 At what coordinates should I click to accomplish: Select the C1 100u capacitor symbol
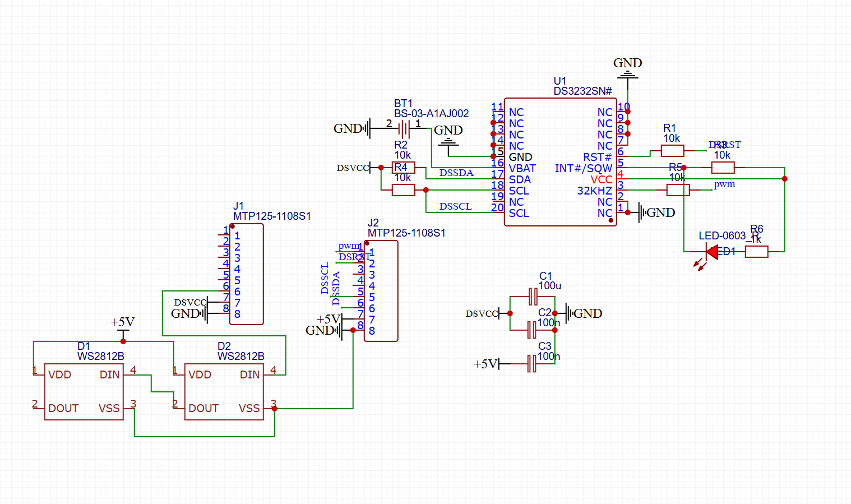[533, 297]
